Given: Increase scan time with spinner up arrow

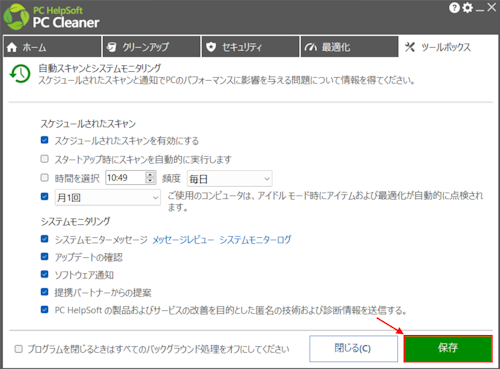Looking at the screenshot, I should pyautogui.click(x=151, y=174).
